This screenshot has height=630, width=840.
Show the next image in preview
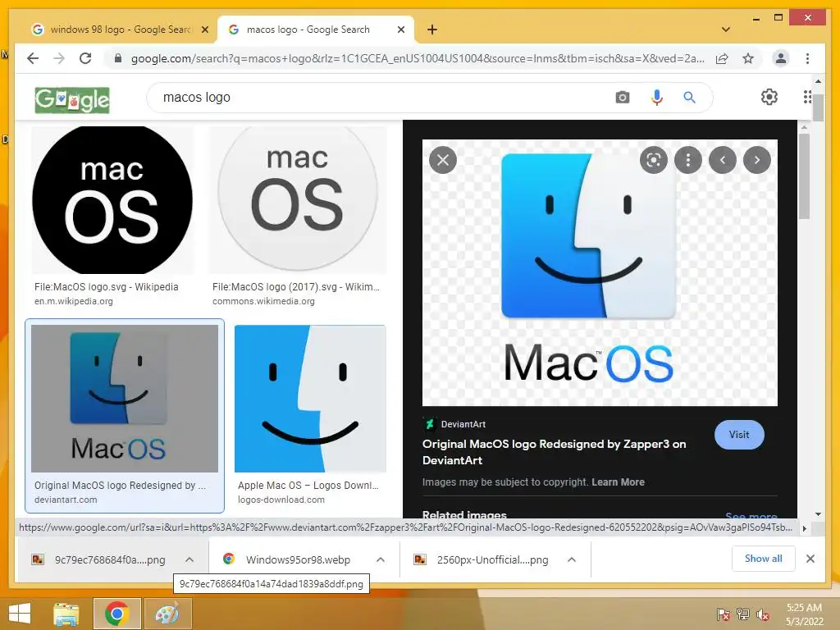(757, 160)
